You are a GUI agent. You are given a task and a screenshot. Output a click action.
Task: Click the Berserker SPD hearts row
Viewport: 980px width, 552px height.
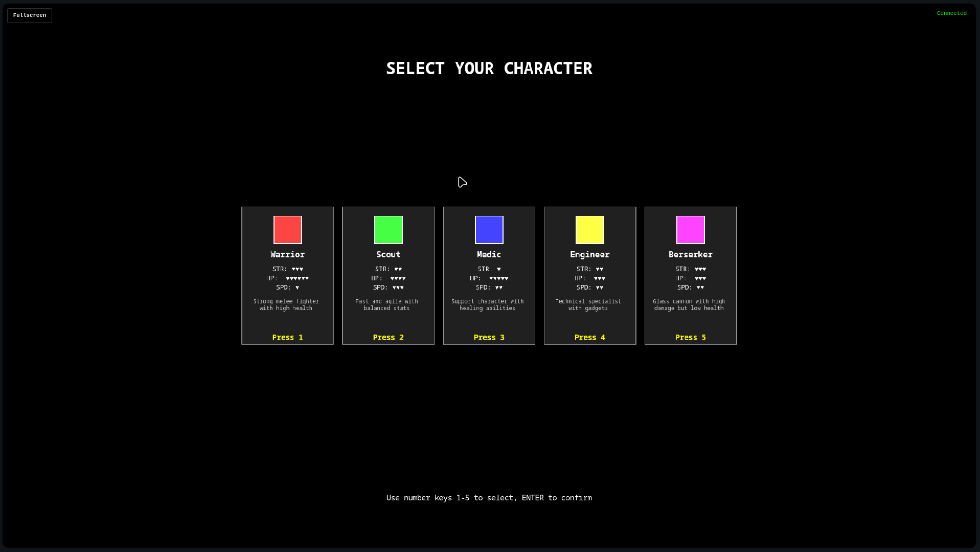(691, 288)
